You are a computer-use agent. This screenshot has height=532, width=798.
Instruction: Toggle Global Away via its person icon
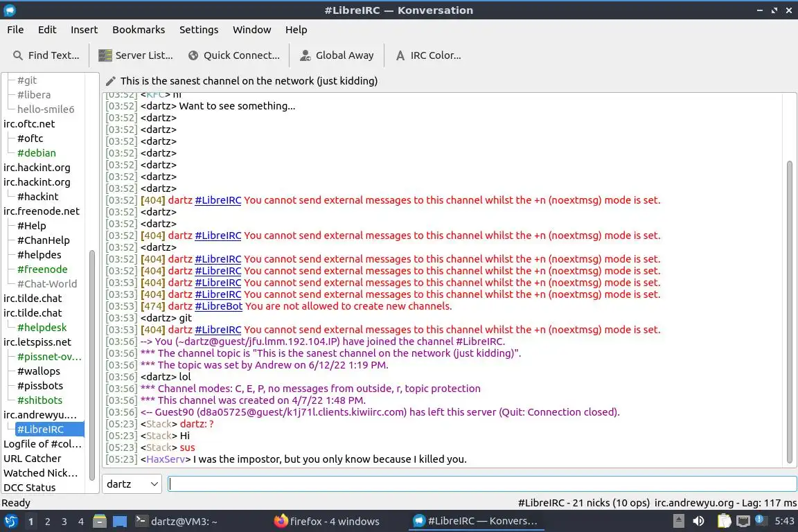pos(305,55)
